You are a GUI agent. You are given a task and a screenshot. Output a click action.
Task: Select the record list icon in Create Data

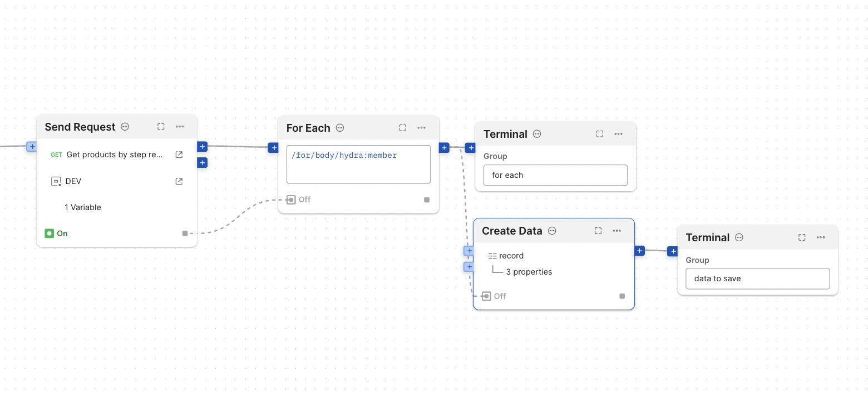[x=493, y=255]
